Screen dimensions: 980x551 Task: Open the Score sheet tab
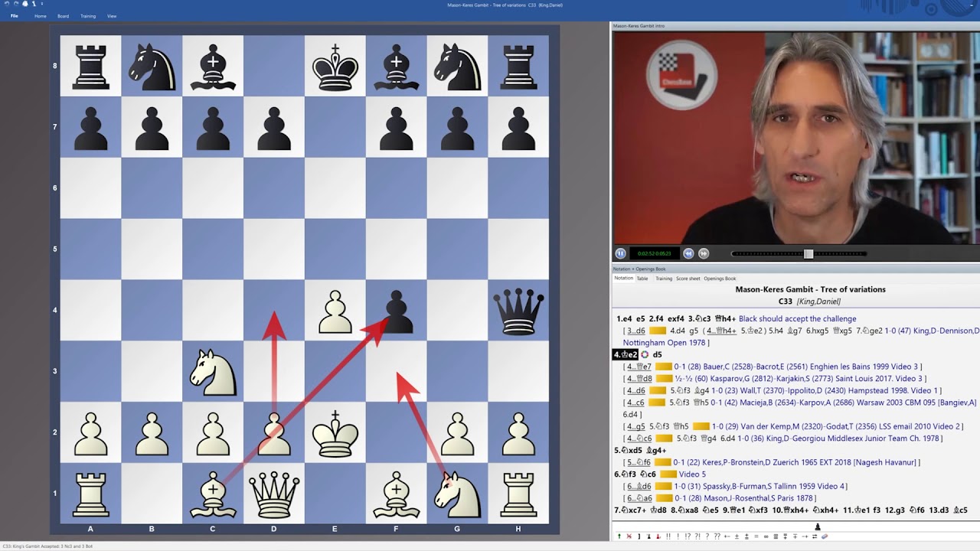click(688, 279)
